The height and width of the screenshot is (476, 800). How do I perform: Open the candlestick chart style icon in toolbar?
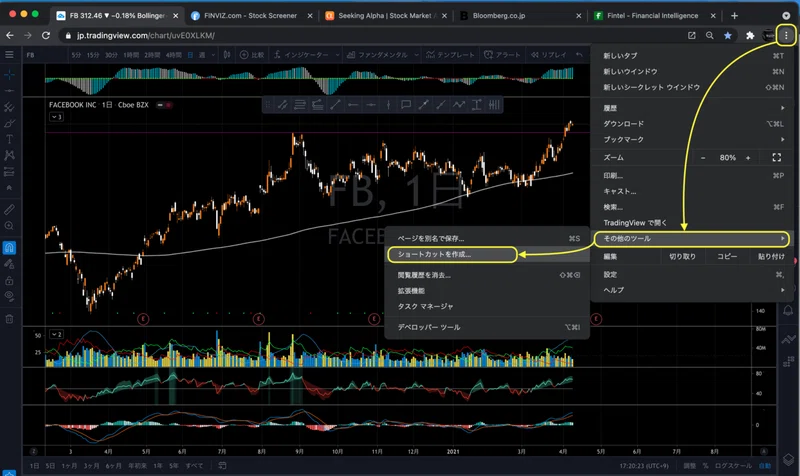(x=227, y=55)
